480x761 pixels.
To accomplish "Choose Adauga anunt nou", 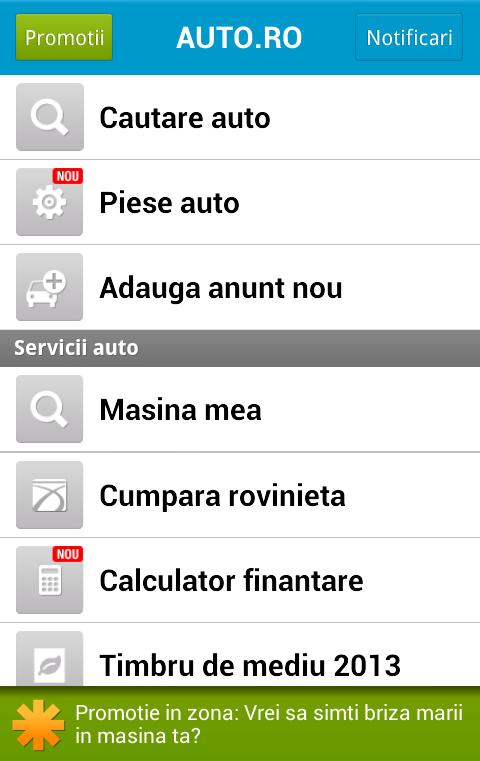I will click(x=240, y=287).
